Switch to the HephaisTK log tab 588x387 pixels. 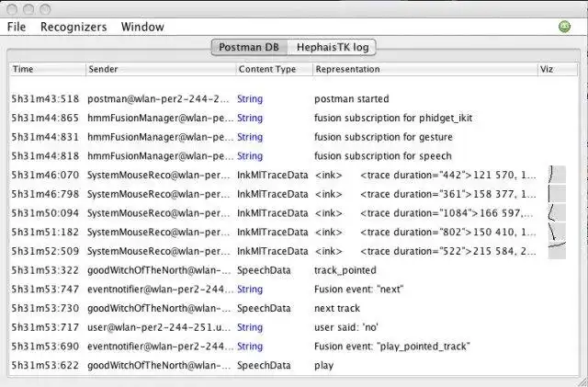(x=333, y=47)
